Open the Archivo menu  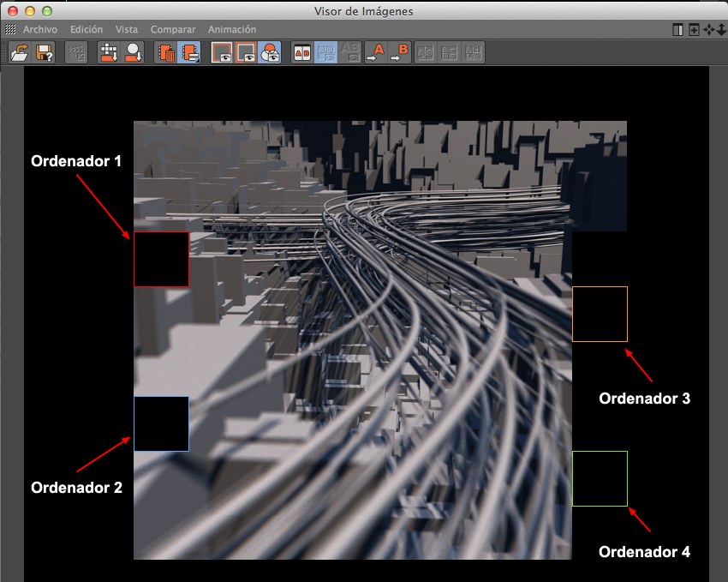pos(40,30)
